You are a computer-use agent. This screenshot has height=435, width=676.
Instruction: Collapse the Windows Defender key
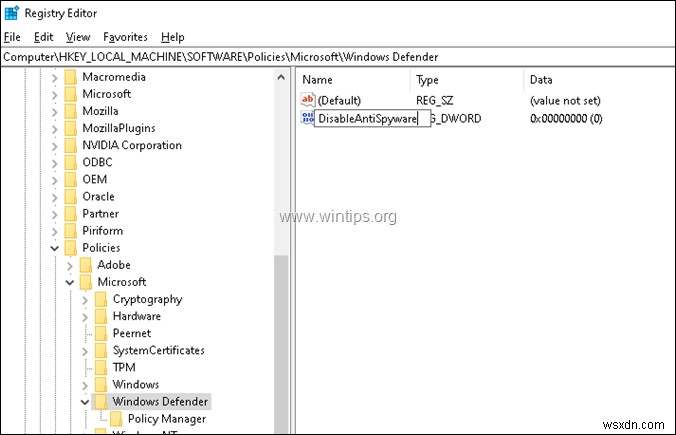click(x=85, y=402)
